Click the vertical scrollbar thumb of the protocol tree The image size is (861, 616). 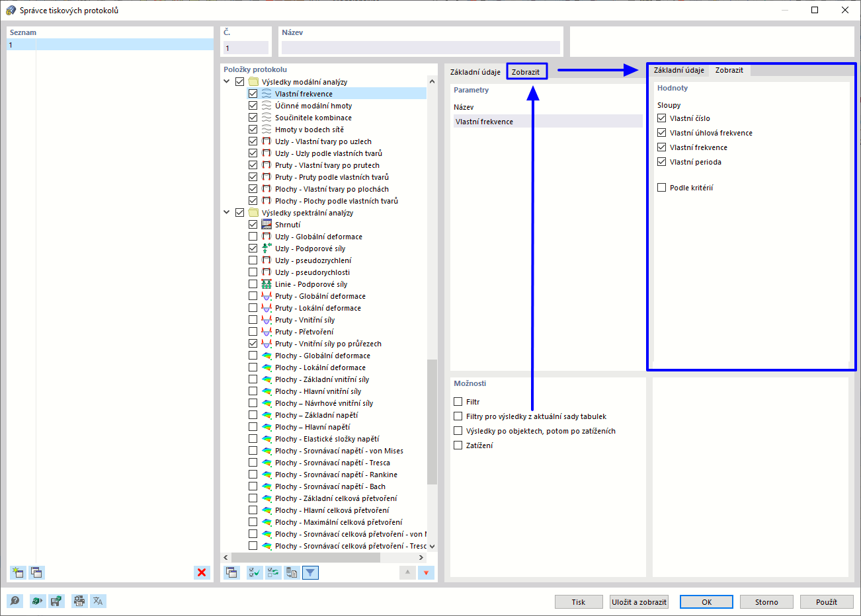coord(432,422)
